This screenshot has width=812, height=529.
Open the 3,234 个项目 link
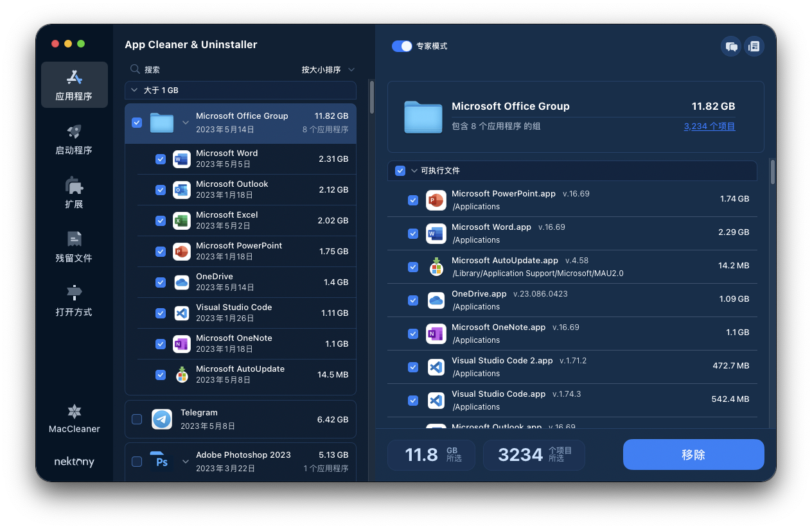(x=709, y=126)
